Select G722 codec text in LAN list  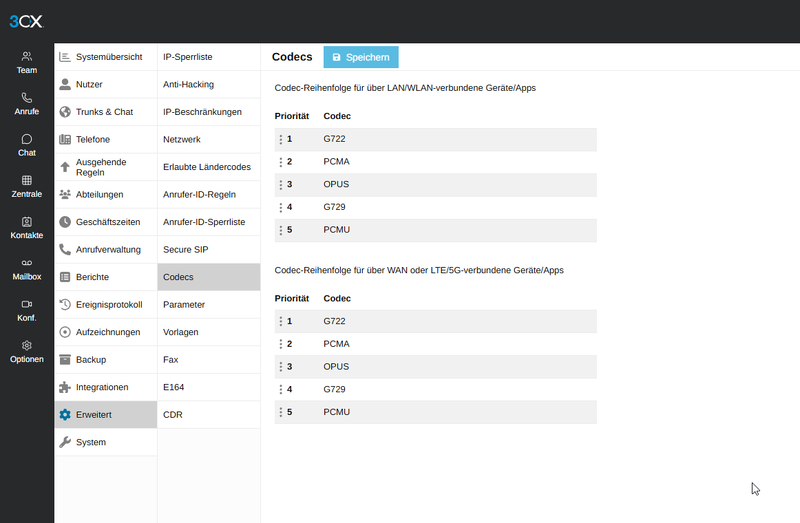334,139
